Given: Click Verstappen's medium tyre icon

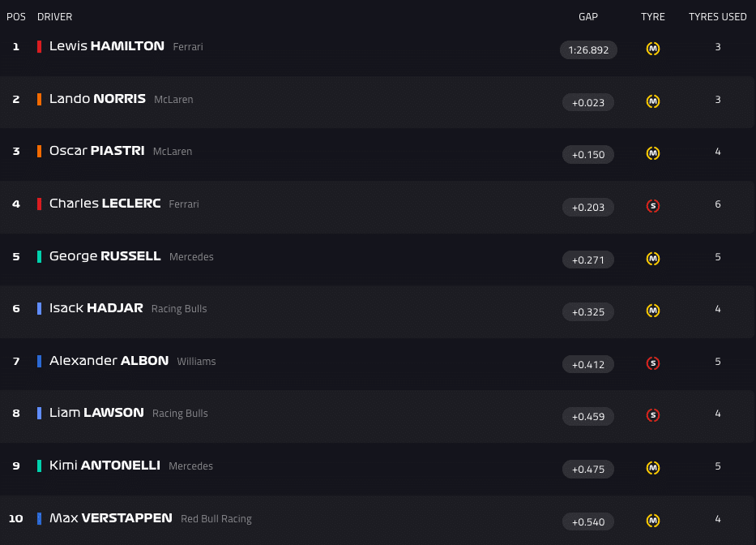Looking at the screenshot, I should pos(653,521).
